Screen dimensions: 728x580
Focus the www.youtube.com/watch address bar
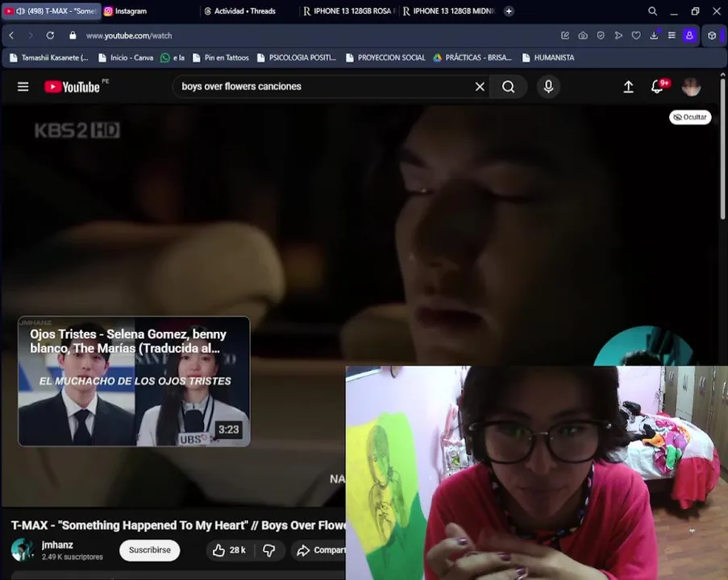coord(129,35)
